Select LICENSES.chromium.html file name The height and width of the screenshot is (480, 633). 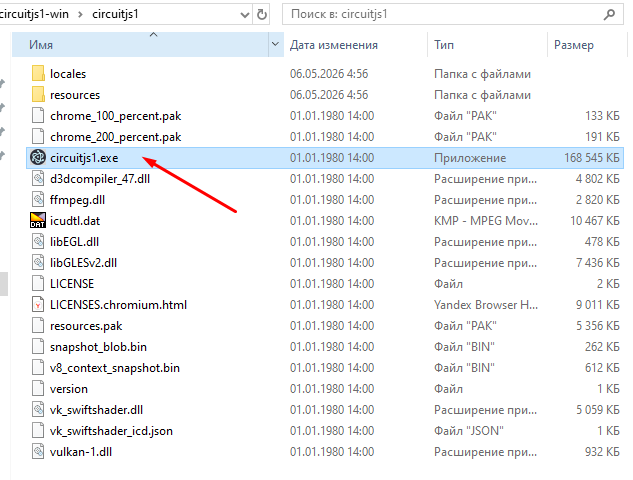coord(118,305)
